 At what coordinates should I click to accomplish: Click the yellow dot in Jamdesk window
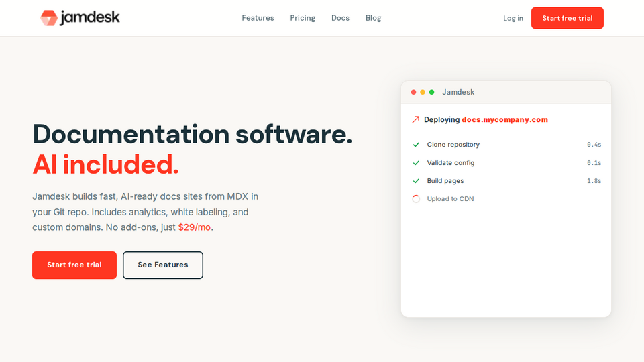pos(423,92)
